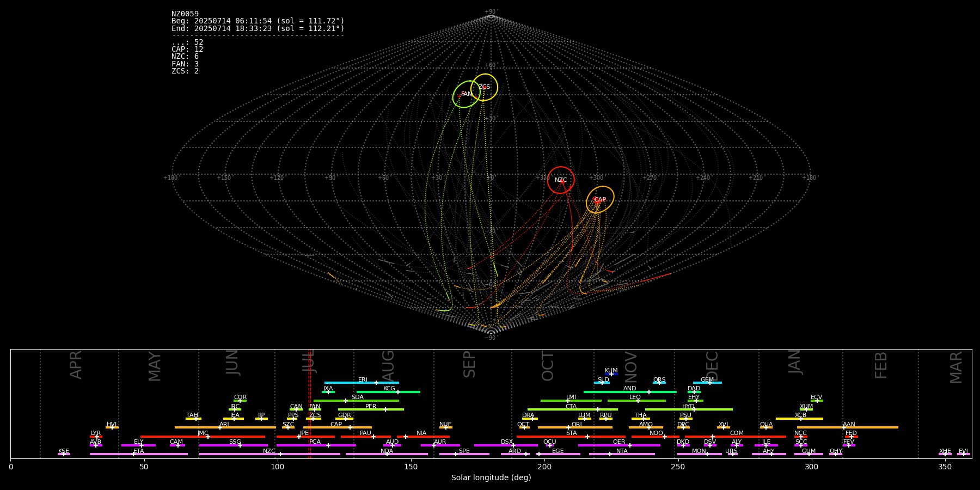Select the purple SSG shower bar

click(233, 445)
